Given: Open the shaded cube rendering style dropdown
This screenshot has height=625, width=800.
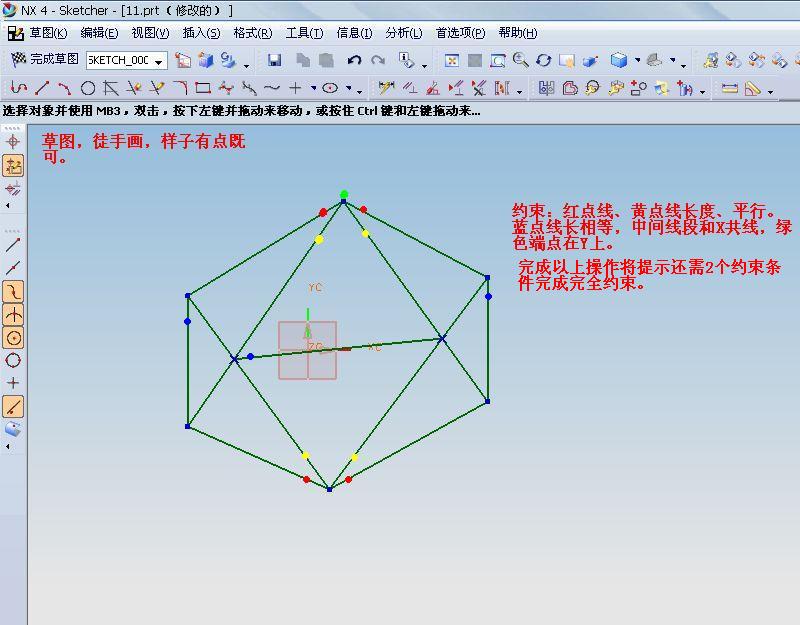Looking at the screenshot, I should 638,60.
